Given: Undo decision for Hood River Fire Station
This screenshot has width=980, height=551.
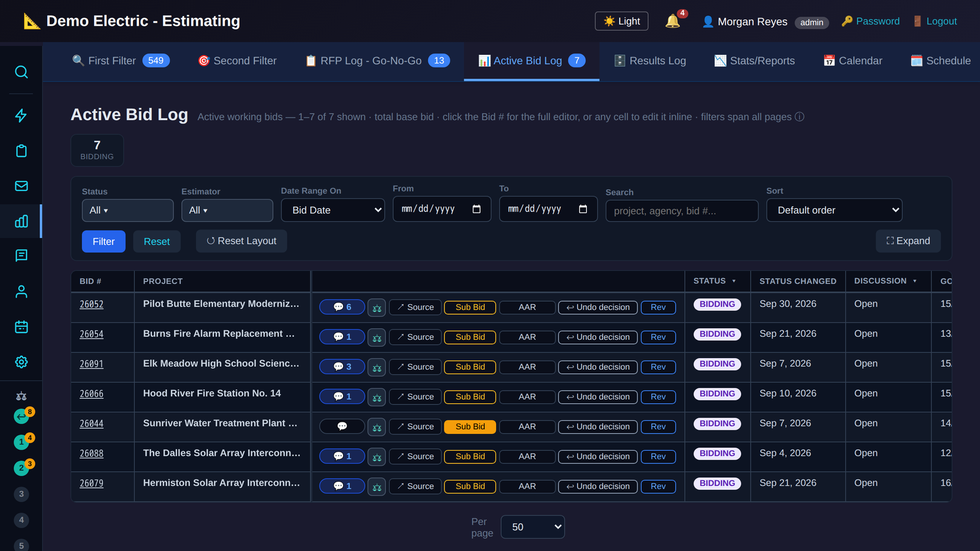Looking at the screenshot, I should [x=598, y=397].
